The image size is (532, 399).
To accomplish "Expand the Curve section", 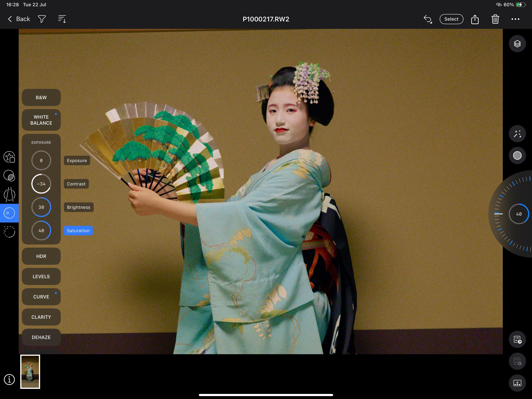I will [x=41, y=297].
